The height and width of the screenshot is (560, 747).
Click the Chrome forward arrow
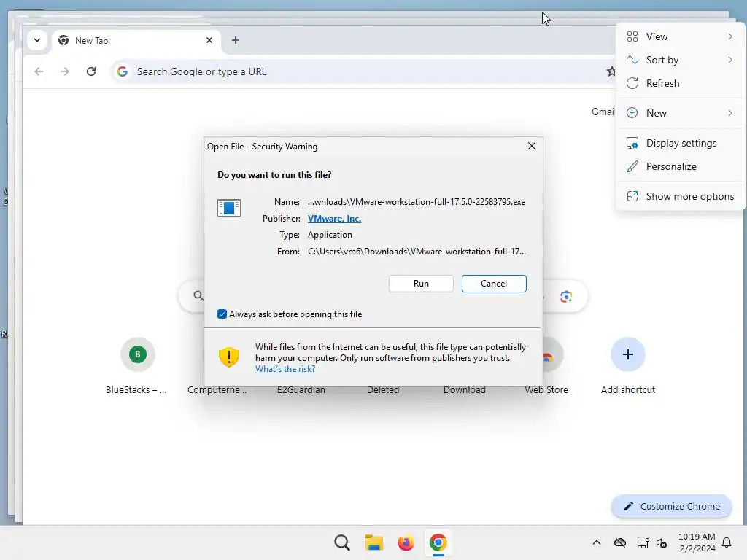[x=65, y=71]
